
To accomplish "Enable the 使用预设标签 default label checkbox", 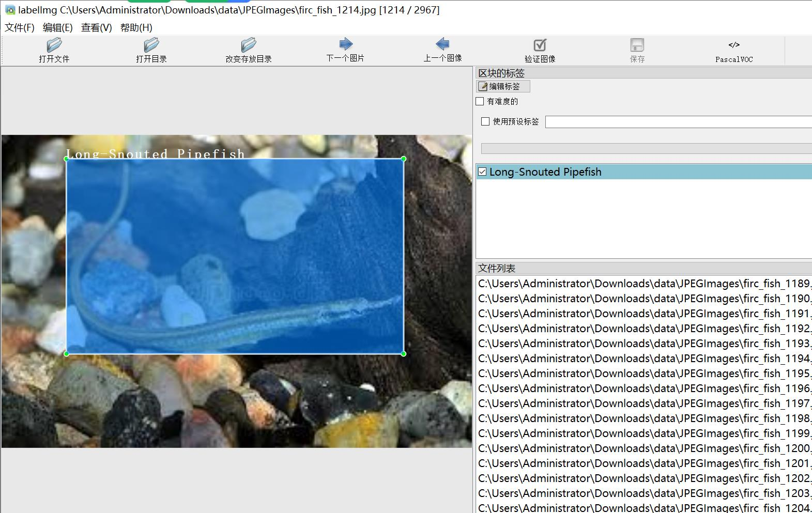I will coord(485,121).
